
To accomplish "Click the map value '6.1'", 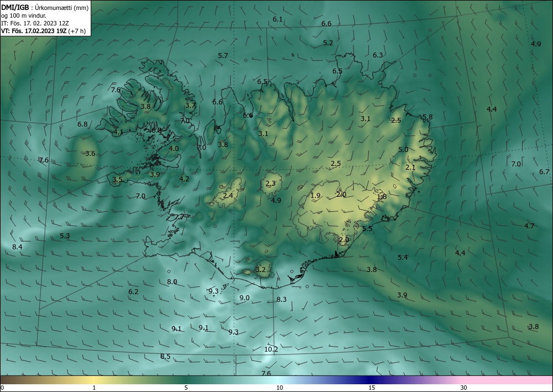I will (278, 19).
